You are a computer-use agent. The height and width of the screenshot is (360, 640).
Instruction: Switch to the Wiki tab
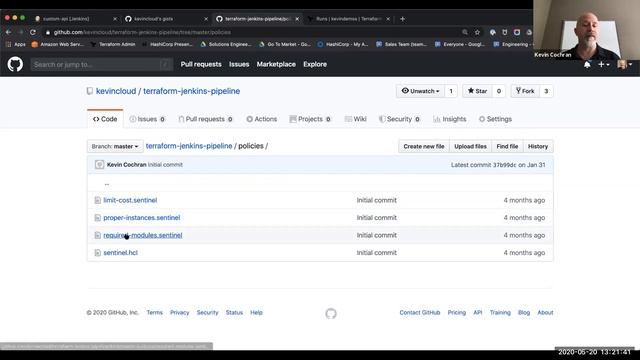[356, 119]
